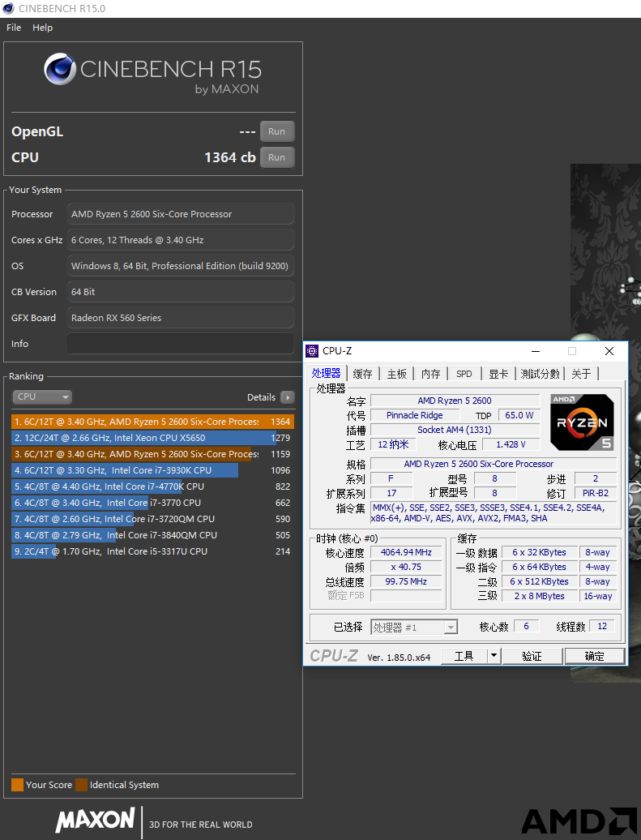The width and height of the screenshot is (641, 840).
Task: Select ranking row 3 Ryzen 5 2600 score 1159
Action: pos(152,454)
